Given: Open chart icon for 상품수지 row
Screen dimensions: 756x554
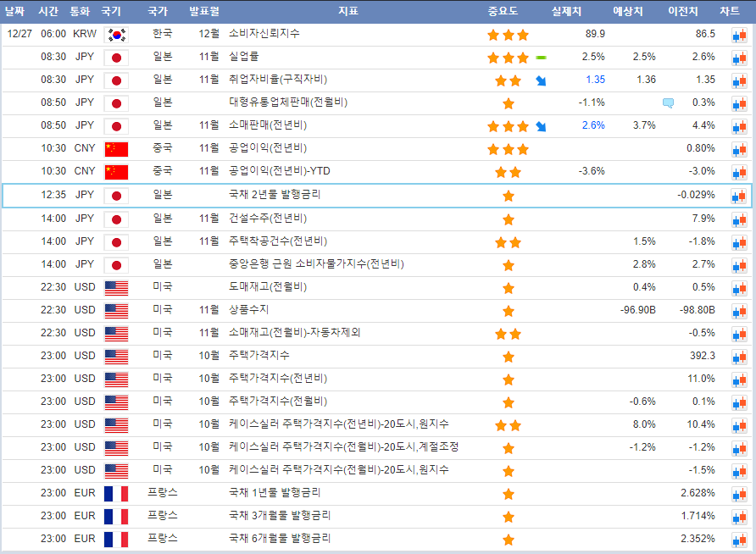Looking at the screenshot, I should (x=739, y=310).
